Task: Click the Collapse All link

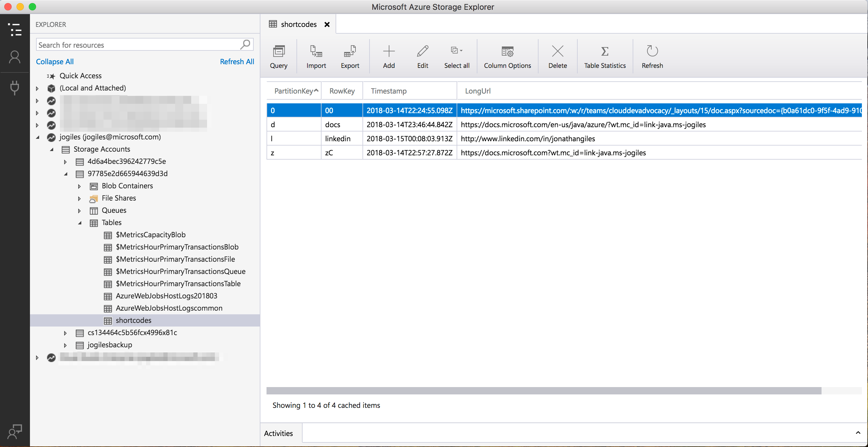Action: click(x=55, y=62)
